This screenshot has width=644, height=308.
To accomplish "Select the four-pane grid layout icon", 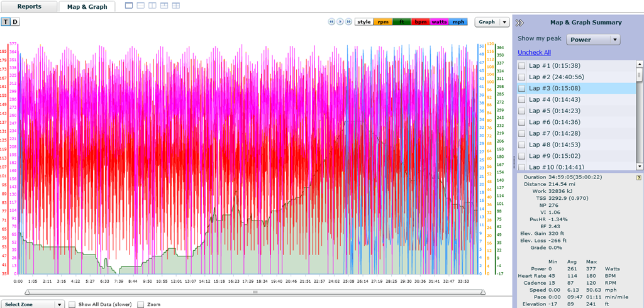I will click(176, 6).
